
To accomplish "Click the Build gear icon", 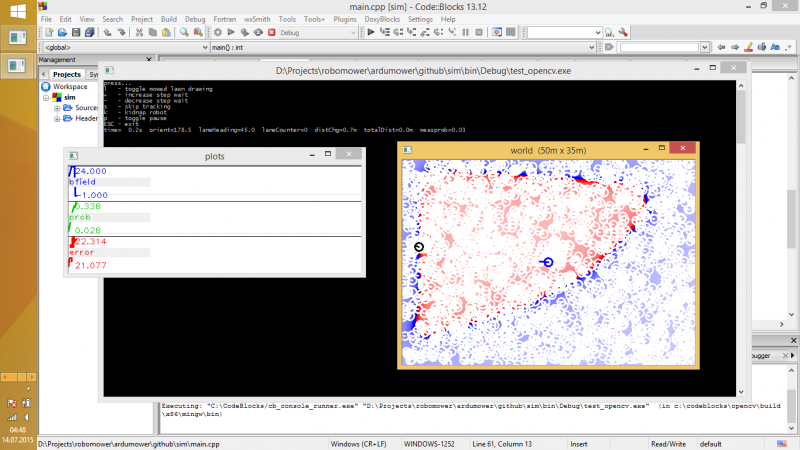I will [218, 33].
